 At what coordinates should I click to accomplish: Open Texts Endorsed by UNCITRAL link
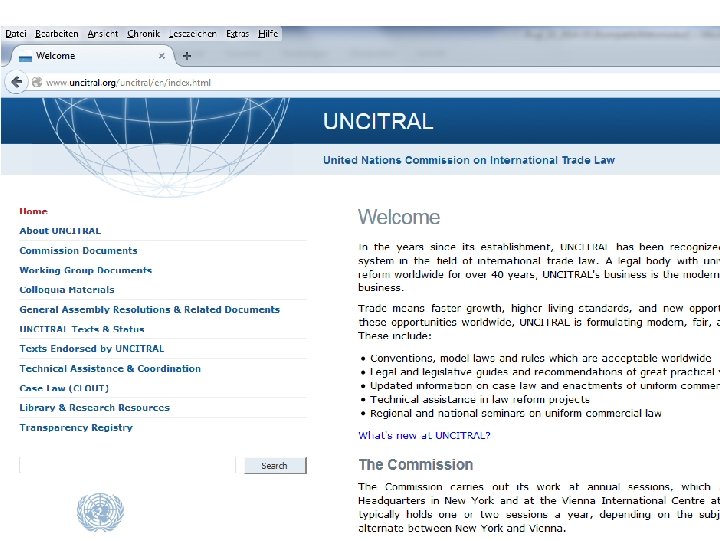92,349
